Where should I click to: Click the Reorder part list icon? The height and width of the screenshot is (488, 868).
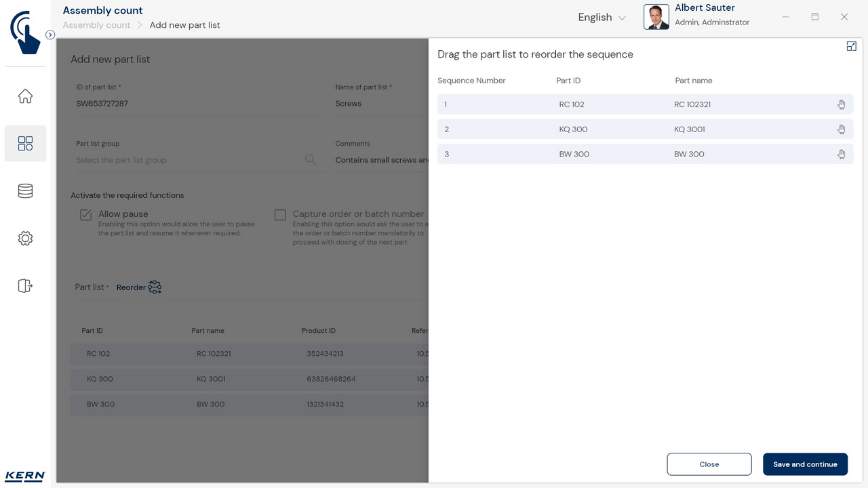pyautogui.click(x=155, y=287)
